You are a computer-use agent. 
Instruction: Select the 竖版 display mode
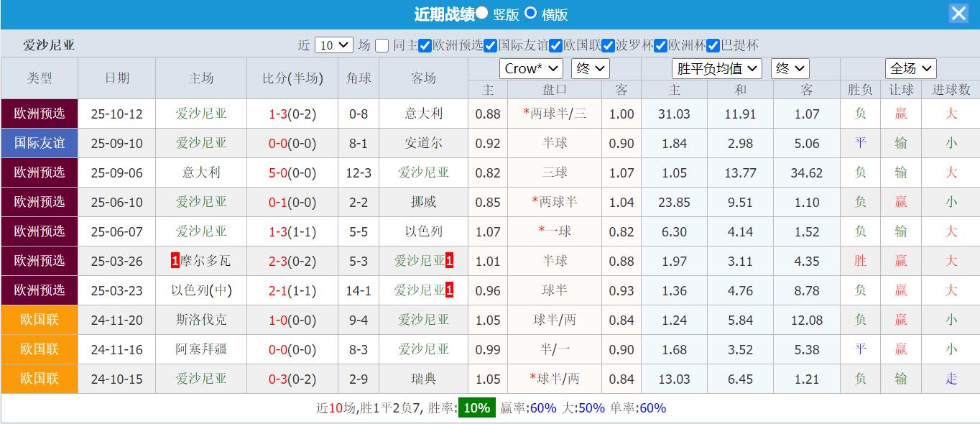(483, 14)
